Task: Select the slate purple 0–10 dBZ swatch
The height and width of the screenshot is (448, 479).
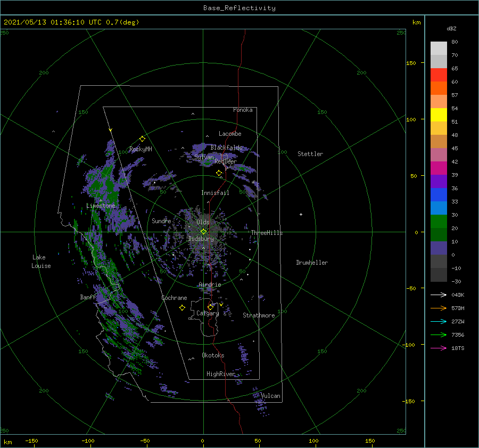Action: coord(439,248)
